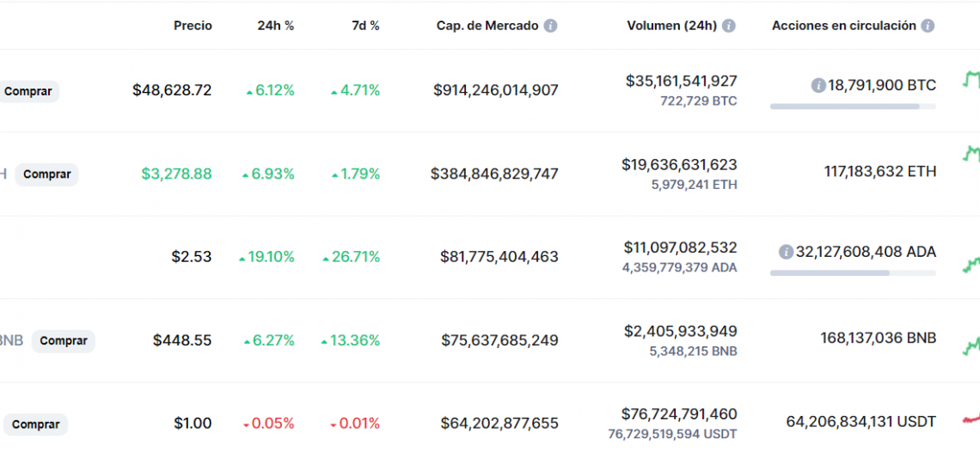The height and width of the screenshot is (464, 980).
Task: Click Comprar button in the $3,278.88 row
Action: (x=47, y=174)
